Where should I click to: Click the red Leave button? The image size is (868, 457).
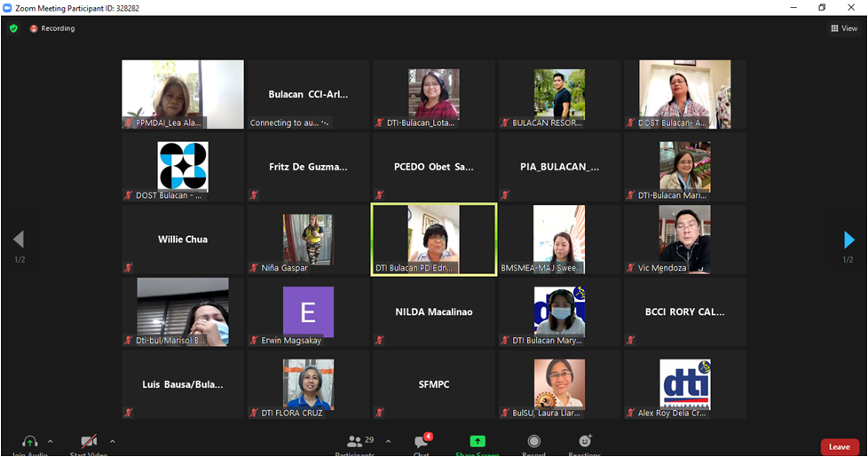[x=840, y=447]
